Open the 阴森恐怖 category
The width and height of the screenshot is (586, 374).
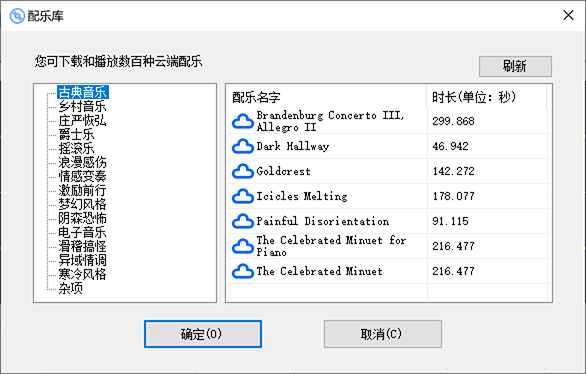point(82,218)
